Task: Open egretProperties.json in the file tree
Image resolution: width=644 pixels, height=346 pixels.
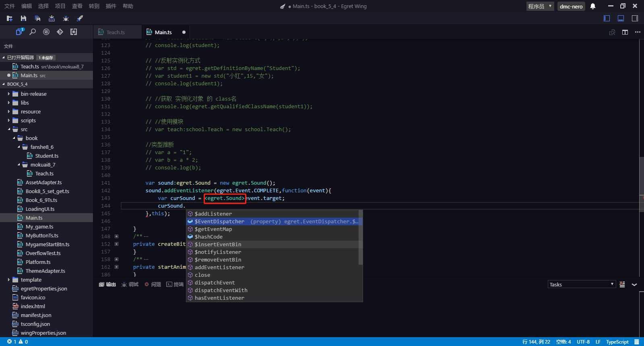Action: [44, 288]
